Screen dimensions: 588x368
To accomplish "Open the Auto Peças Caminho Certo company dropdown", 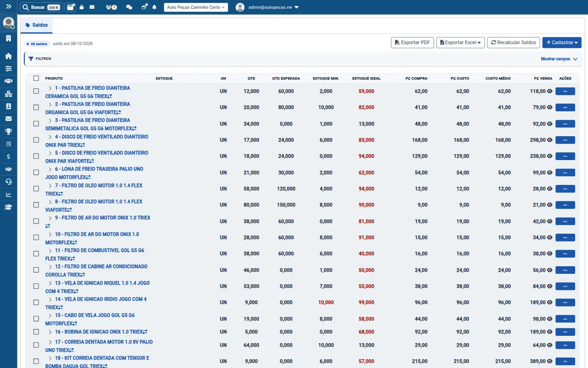I will tap(196, 7).
